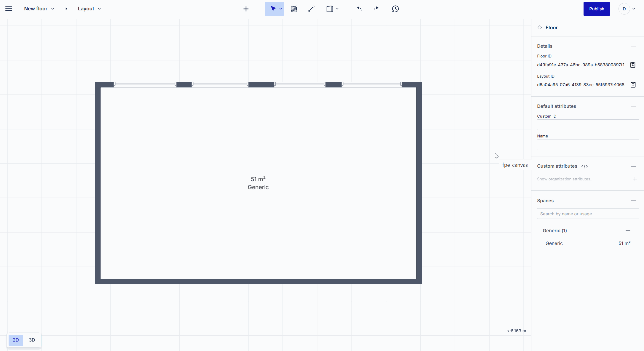Select the rightmost window in top wall
Viewport: 644px width, 351px height.
point(372,84)
